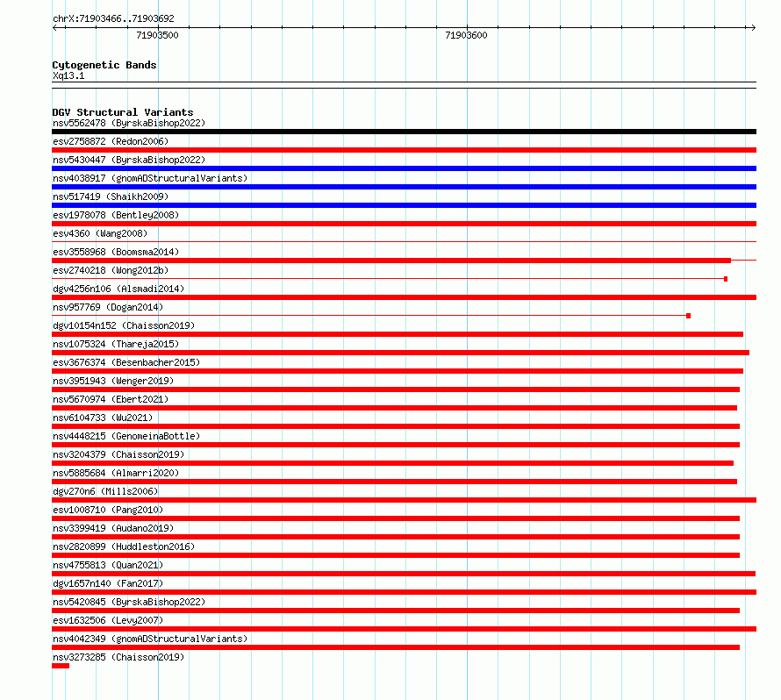Open nsv3951943 (Wenger2019) label
Screen dimensions: 781x700
tap(113, 381)
